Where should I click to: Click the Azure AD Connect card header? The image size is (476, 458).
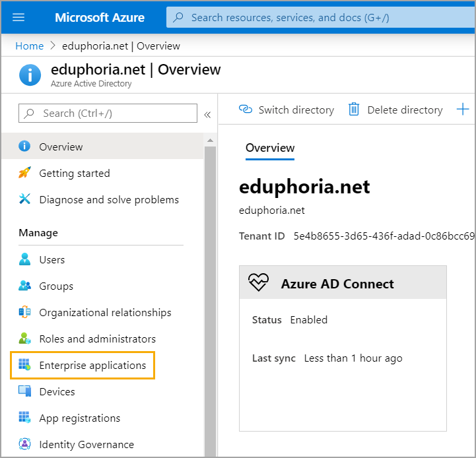click(343, 283)
